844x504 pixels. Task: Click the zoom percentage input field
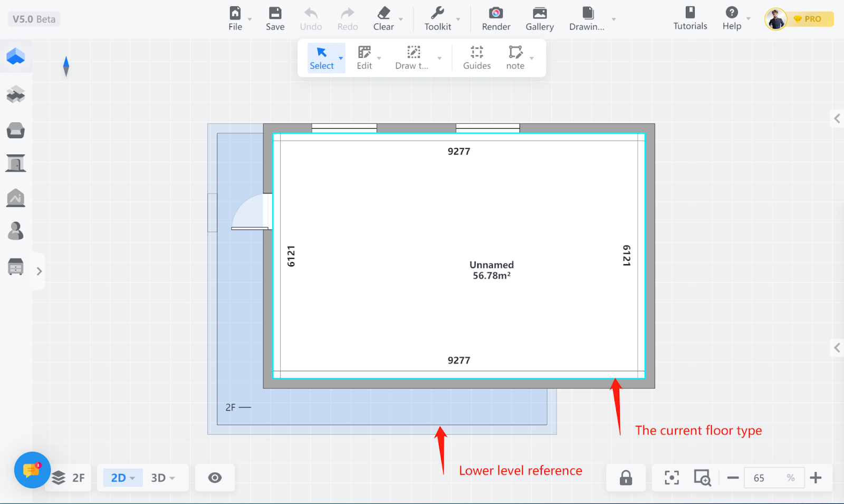tap(765, 478)
